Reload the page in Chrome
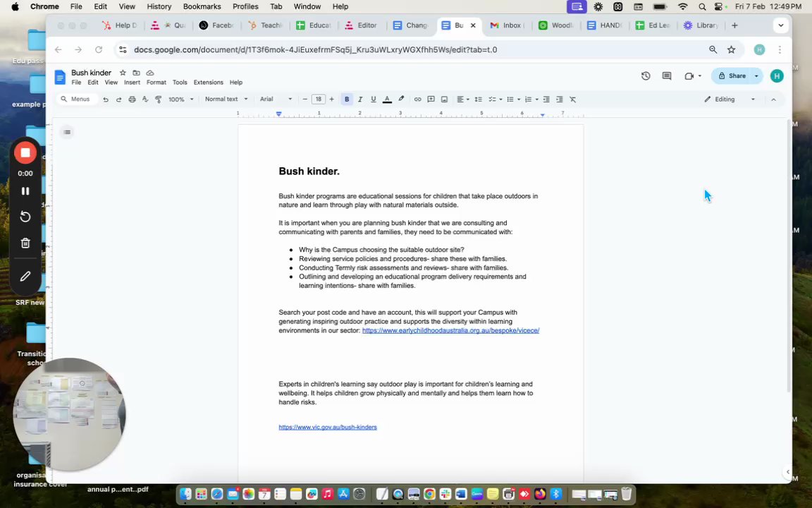The width and height of the screenshot is (812, 508). point(99,50)
